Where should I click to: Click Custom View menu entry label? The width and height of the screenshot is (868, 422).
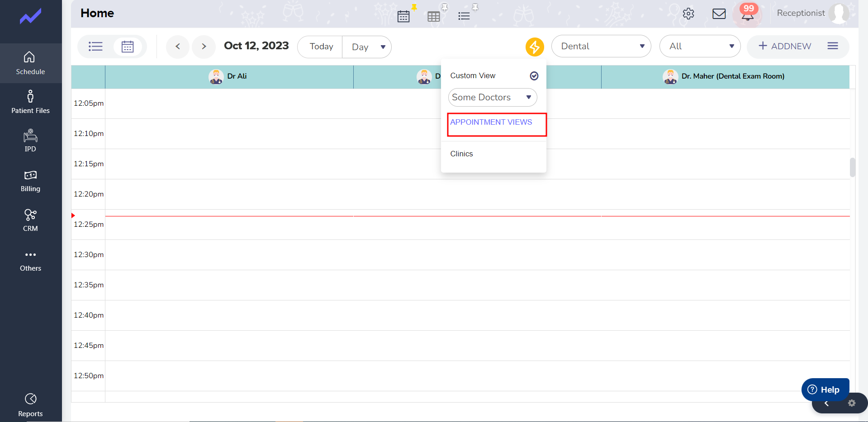473,75
